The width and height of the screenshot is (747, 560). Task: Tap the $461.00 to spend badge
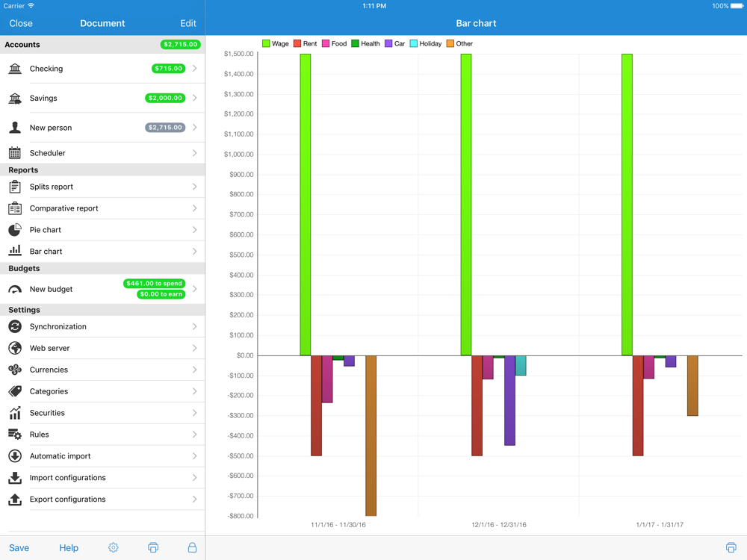click(154, 283)
